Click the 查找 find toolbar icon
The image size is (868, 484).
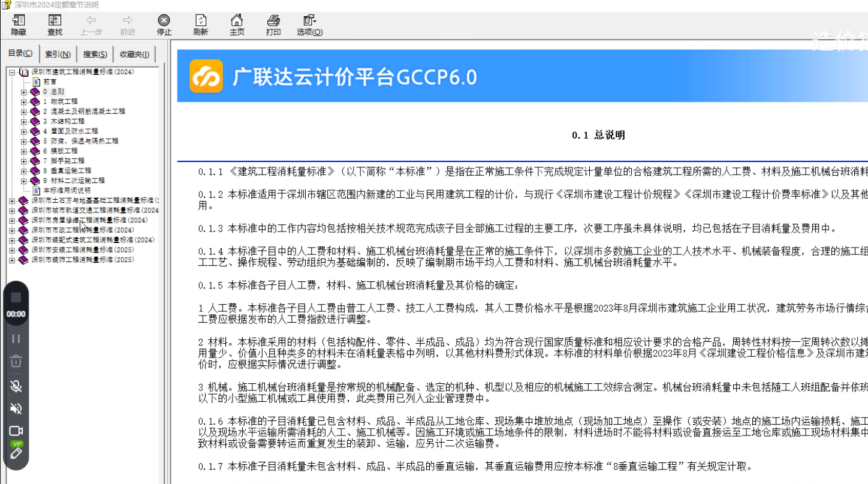[x=54, y=24]
